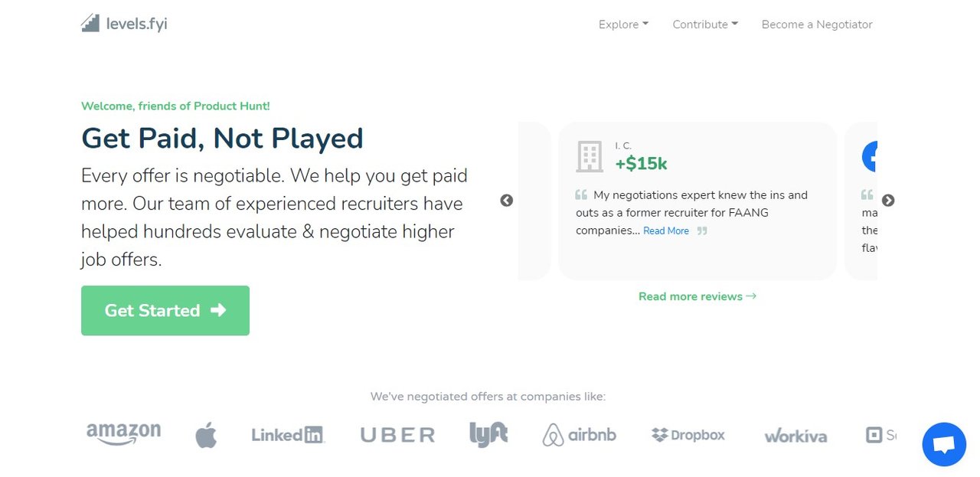Show the previous testimonial with left arrow
980x477 pixels.
pyautogui.click(x=506, y=201)
